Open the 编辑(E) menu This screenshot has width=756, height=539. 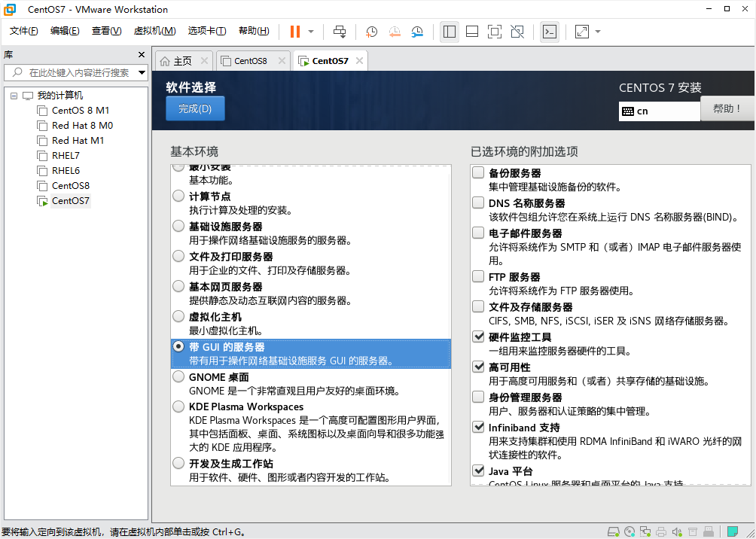pos(65,31)
